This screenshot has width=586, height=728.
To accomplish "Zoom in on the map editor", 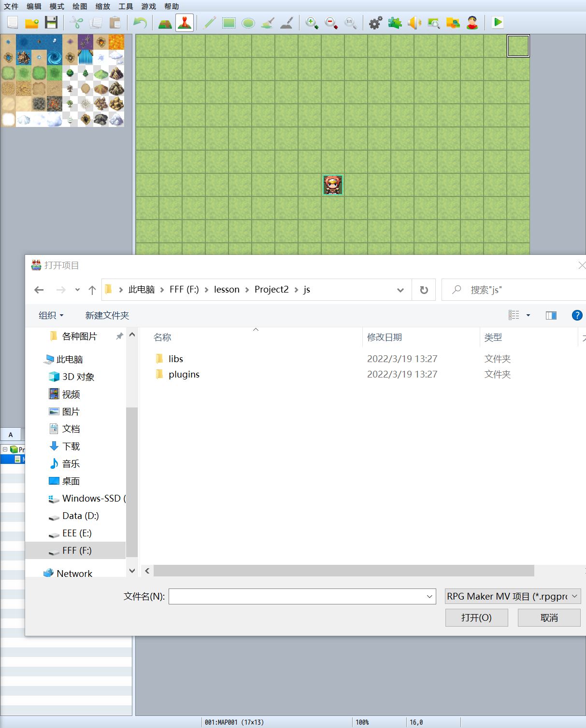I will (312, 23).
